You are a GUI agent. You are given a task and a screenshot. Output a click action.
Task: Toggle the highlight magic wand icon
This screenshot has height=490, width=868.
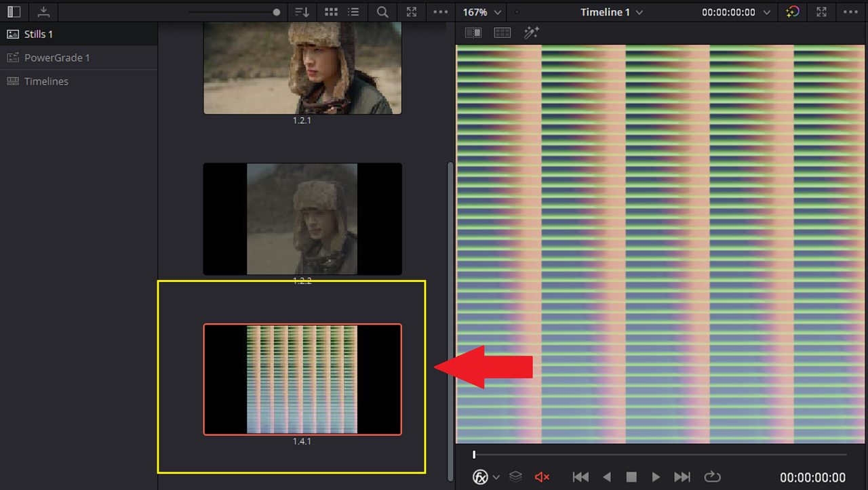(531, 33)
